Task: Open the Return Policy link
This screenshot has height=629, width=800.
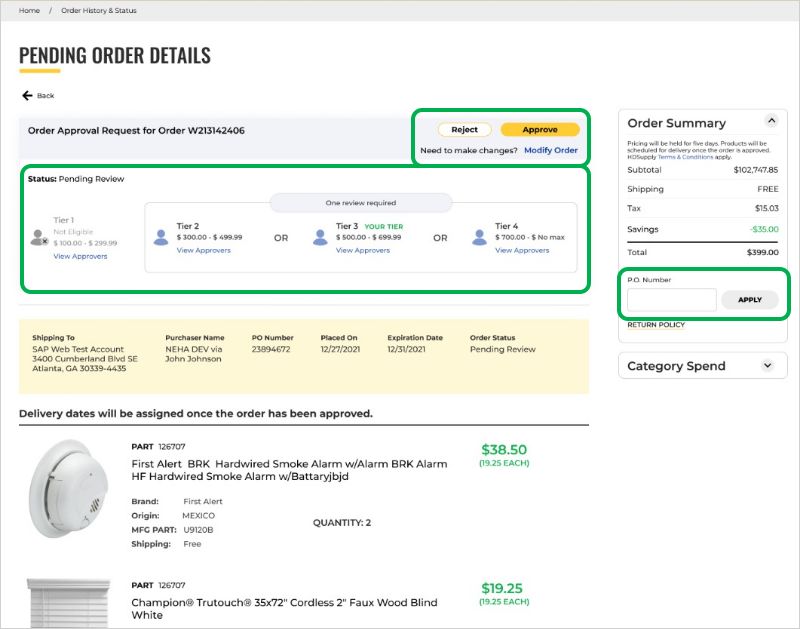Action: pos(656,324)
